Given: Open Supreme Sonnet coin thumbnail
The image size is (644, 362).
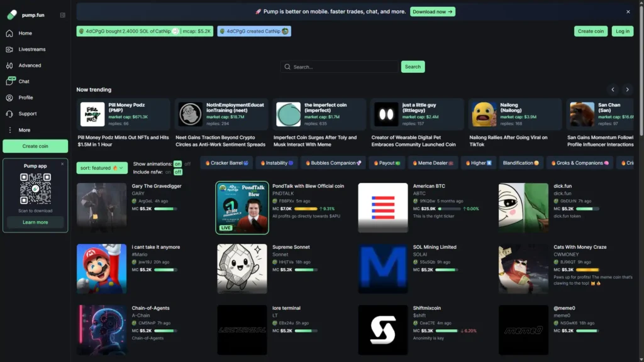Looking at the screenshot, I should tap(242, 269).
